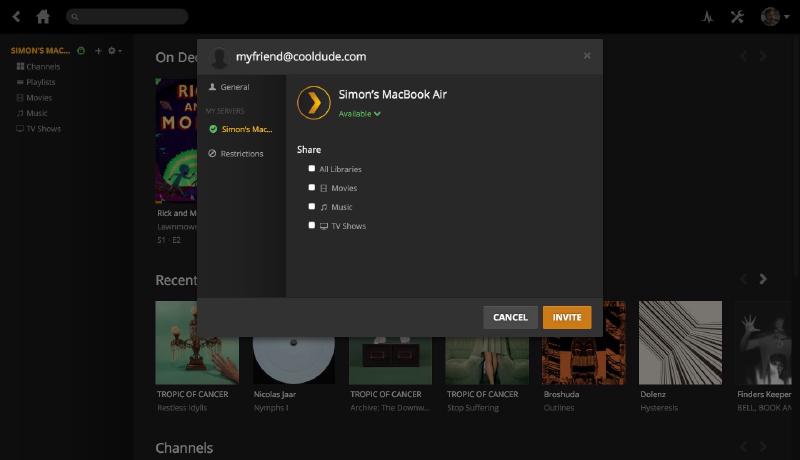This screenshot has height=460, width=800.
Task: Click the green server status icon in sidebar
Action: click(81, 50)
